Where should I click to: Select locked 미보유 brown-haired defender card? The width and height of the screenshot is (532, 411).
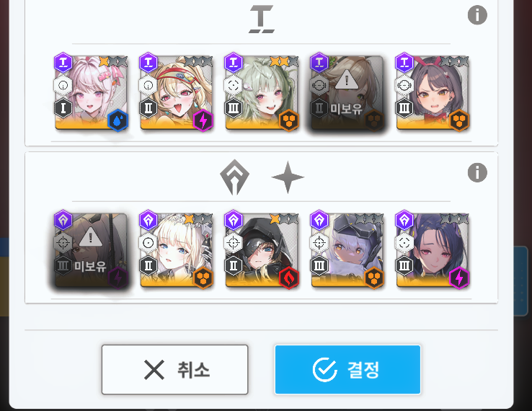(347, 92)
